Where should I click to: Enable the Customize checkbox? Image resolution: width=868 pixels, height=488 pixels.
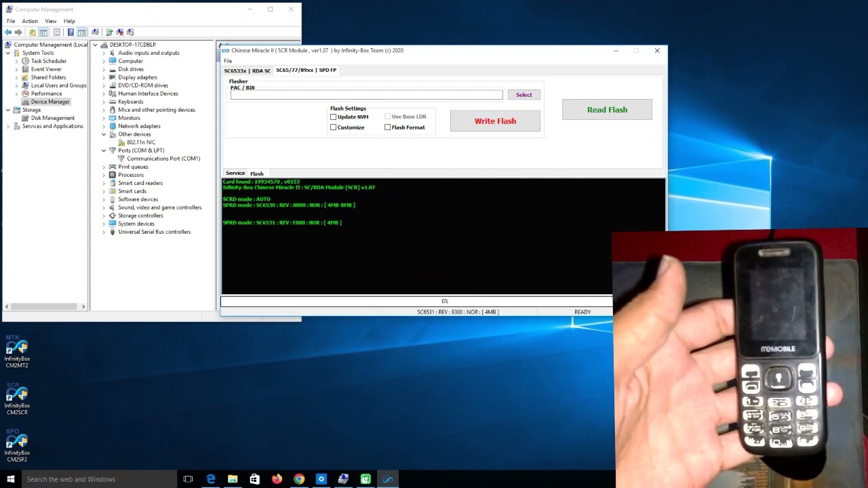(334, 127)
